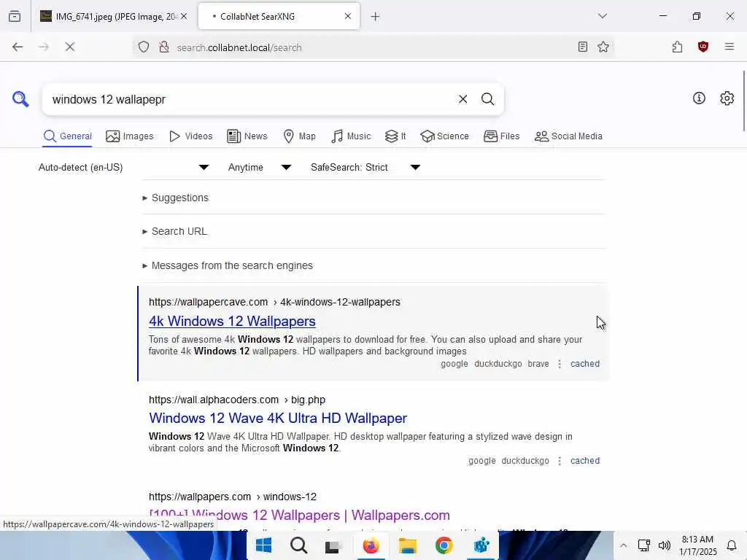Viewport: 747px width, 560px height.
Task: View site security lock info
Action: click(x=164, y=47)
